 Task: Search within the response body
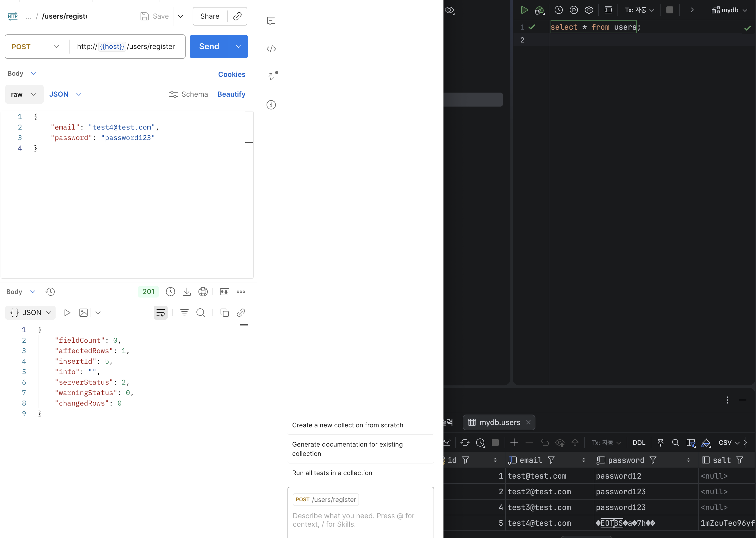[201, 313]
